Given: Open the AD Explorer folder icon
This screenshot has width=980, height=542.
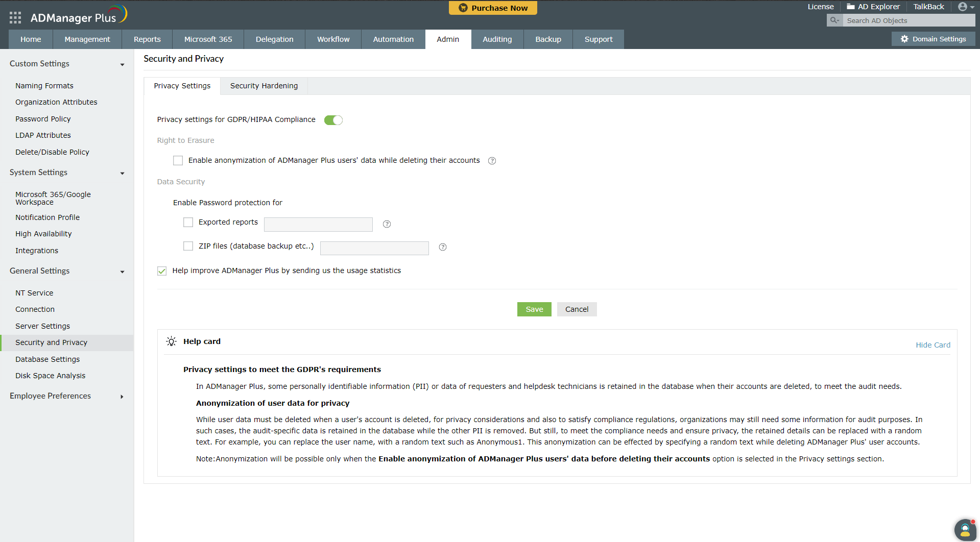Looking at the screenshot, I should [851, 7].
